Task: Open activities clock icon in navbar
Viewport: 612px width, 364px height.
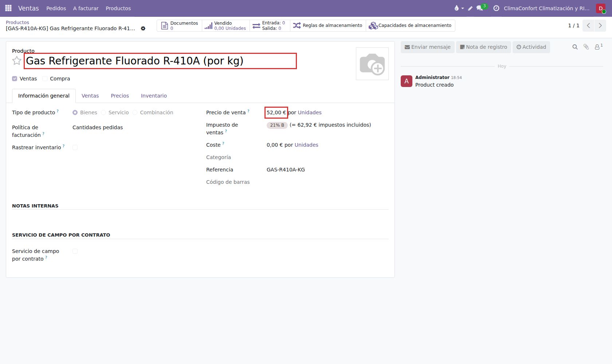Action: (496, 8)
